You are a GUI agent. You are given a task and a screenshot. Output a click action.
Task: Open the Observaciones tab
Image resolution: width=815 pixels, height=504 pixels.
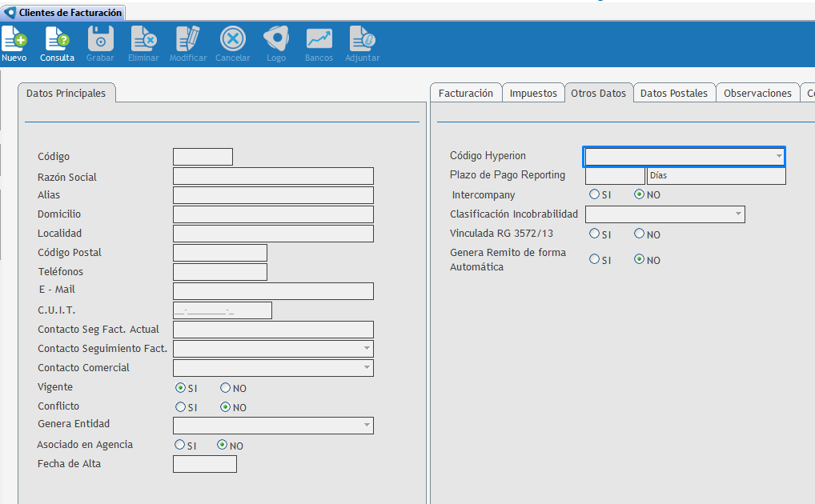click(x=757, y=93)
